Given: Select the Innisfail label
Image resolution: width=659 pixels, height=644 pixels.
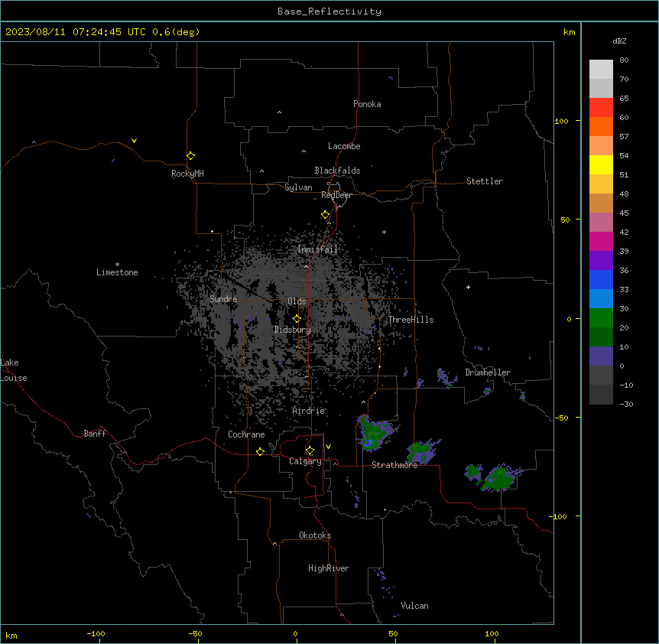Looking at the screenshot, I should 317,249.
